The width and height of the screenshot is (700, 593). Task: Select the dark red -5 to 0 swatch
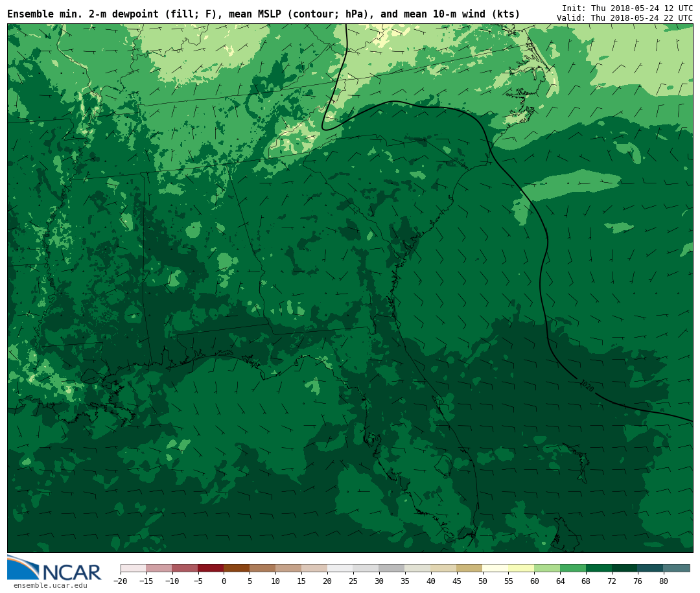tap(211, 568)
